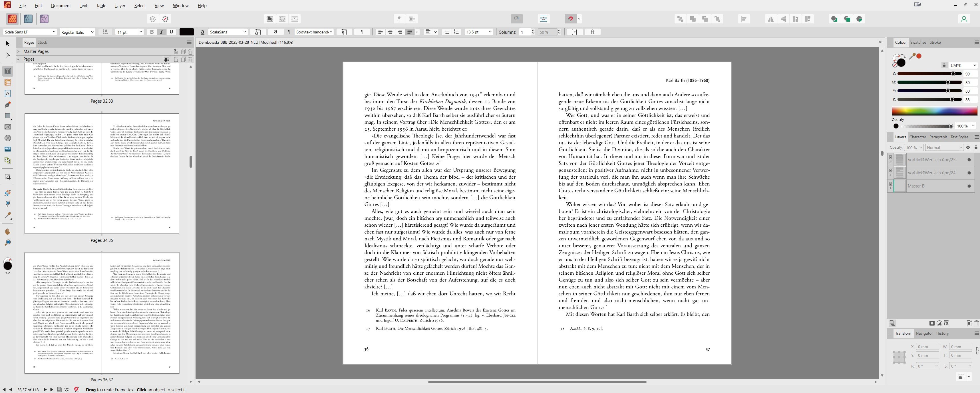Toggle Bold formatting
This screenshot has height=393, width=980.
click(x=152, y=32)
